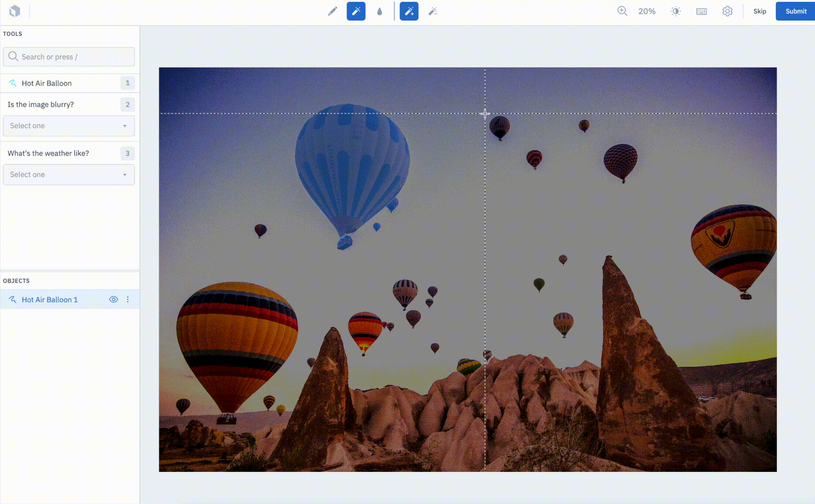The height and width of the screenshot is (504, 815).
Task: Focus the tools search field
Action: pos(69,57)
